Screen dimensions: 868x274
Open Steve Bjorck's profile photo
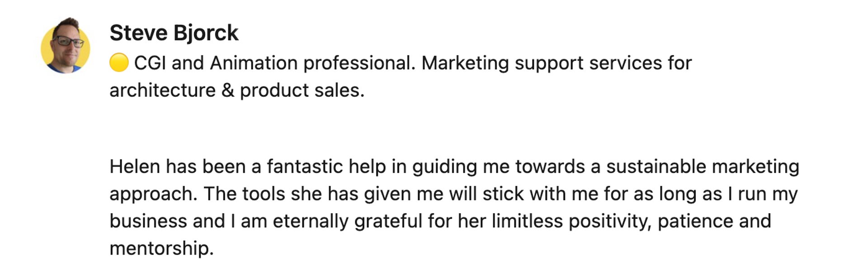[65, 46]
